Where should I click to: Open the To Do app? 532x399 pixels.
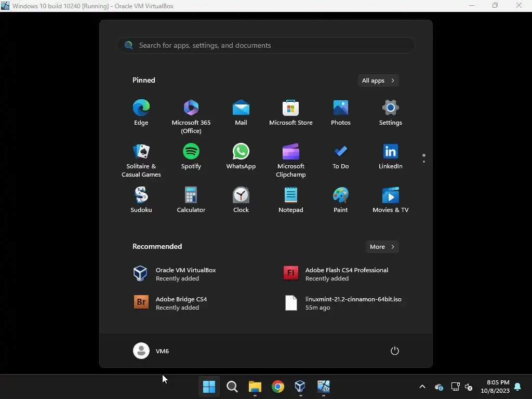[341, 156]
